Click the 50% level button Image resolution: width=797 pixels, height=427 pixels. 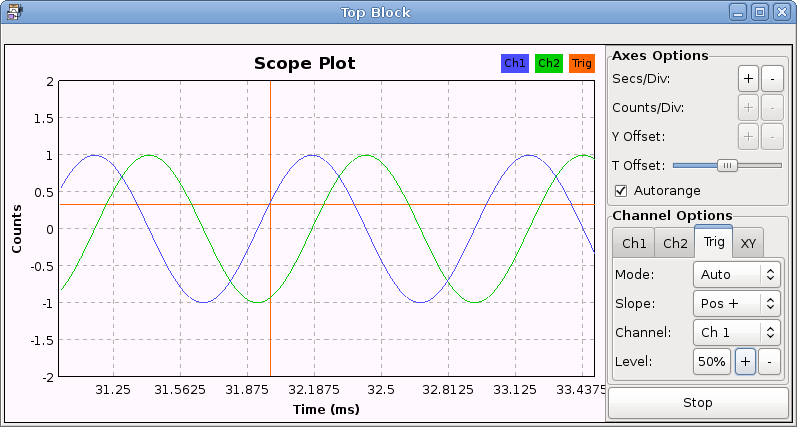point(712,362)
